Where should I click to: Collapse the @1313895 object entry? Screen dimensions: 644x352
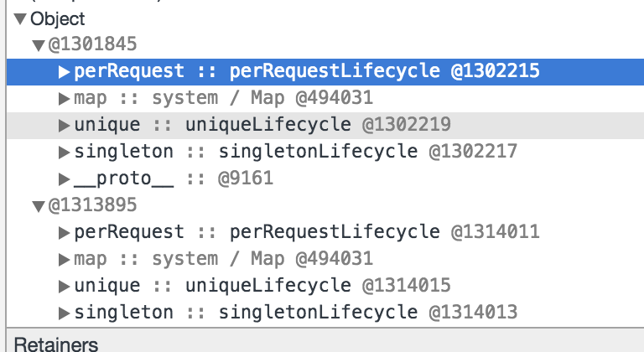pyautogui.click(x=39, y=206)
